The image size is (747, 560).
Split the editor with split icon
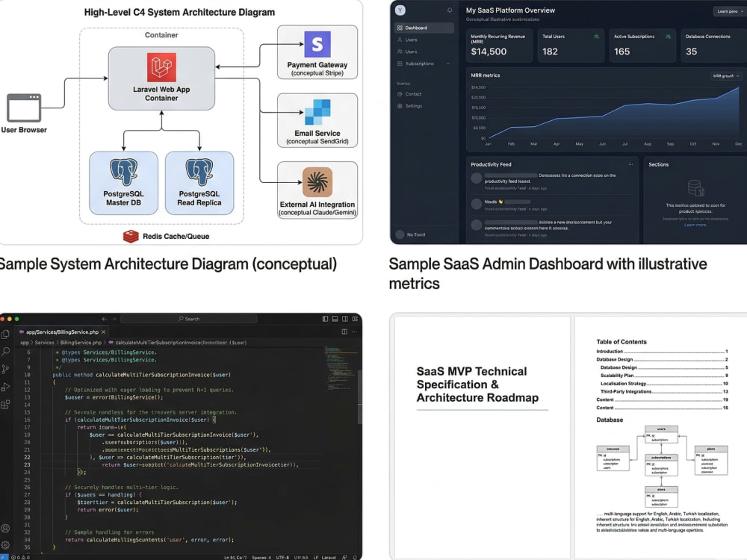[x=344, y=332]
